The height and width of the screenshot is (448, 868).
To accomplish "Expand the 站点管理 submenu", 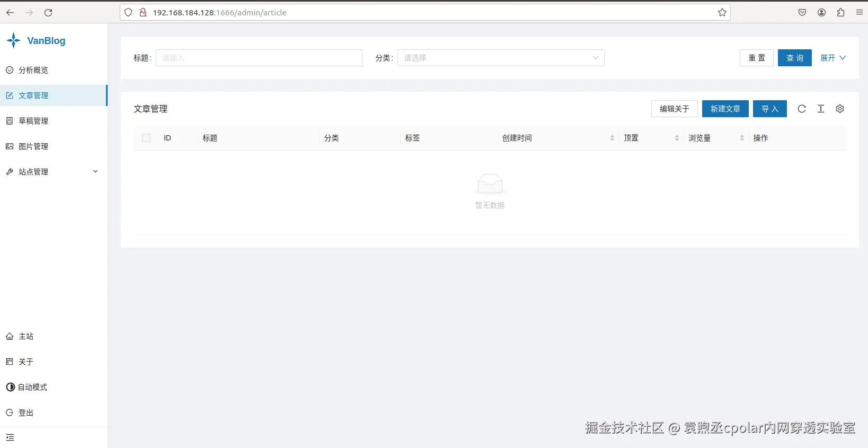I will (x=54, y=172).
